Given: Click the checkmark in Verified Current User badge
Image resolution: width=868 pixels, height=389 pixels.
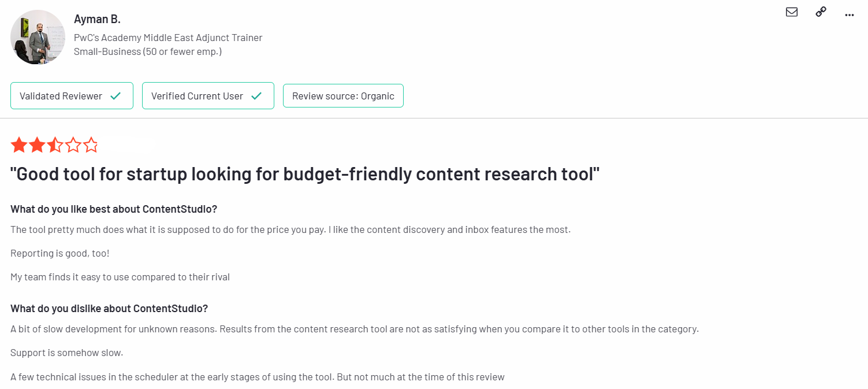Looking at the screenshot, I should pyautogui.click(x=256, y=96).
